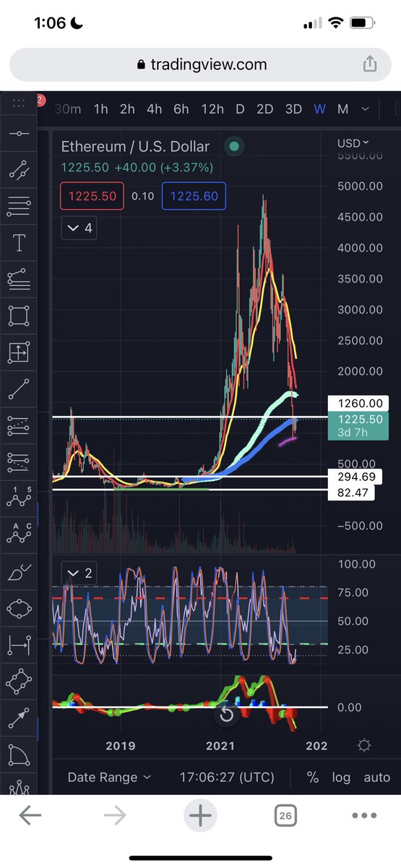401x868 pixels.
Task: Go back in Safari browser
Action: click(x=30, y=816)
